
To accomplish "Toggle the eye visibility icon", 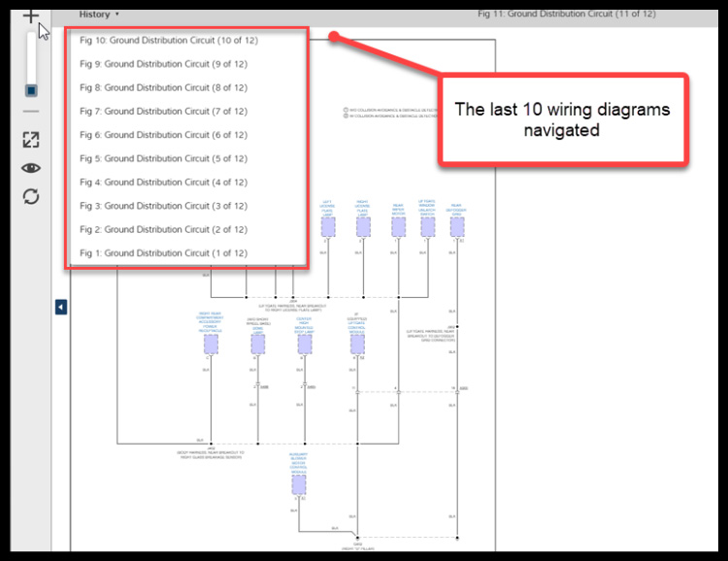I will click(31, 168).
